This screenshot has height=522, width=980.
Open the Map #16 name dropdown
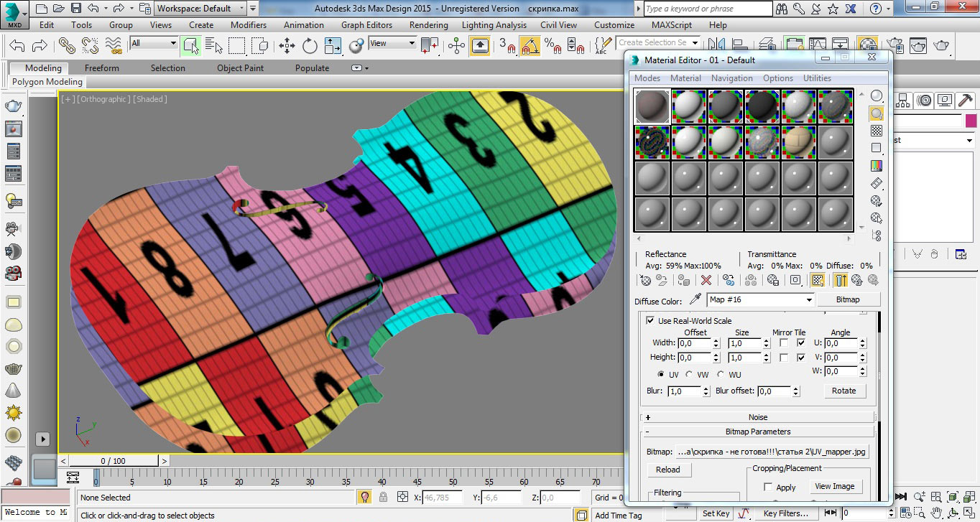click(x=809, y=299)
